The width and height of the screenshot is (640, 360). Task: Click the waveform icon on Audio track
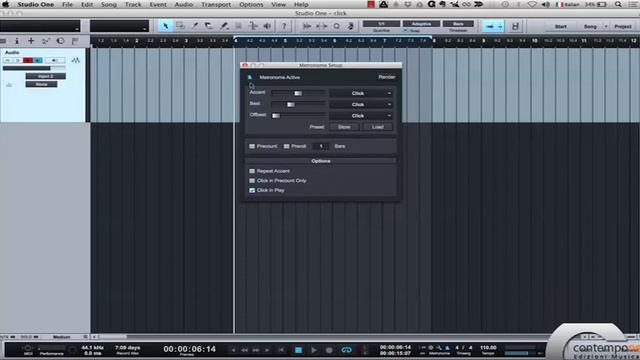tap(76, 60)
